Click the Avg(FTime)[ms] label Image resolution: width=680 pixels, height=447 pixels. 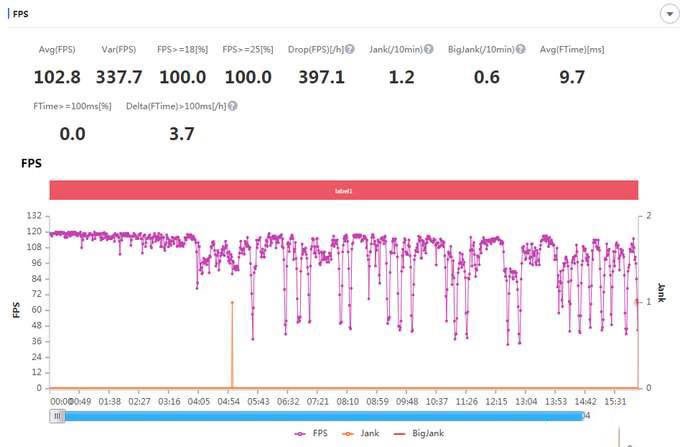(572, 49)
